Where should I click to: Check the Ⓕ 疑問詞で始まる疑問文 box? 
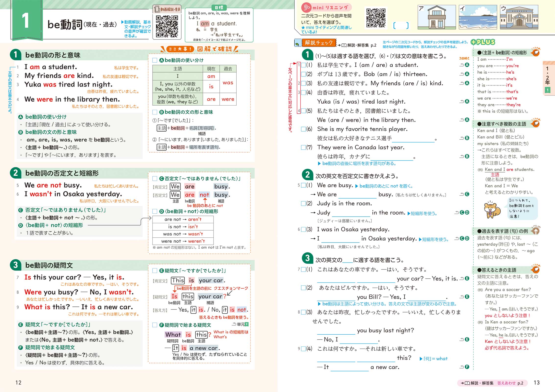[x=155, y=325]
